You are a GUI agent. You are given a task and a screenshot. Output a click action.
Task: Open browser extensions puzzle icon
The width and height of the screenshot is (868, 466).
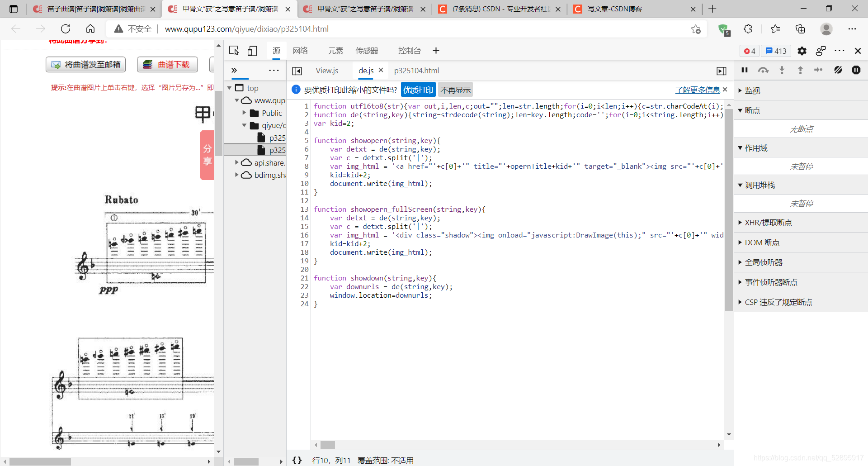click(x=748, y=29)
